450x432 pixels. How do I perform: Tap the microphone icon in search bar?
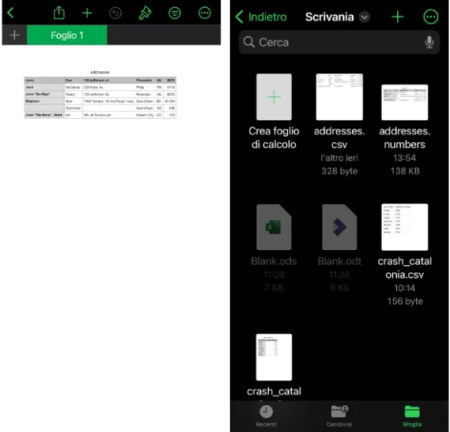[429, 42]
